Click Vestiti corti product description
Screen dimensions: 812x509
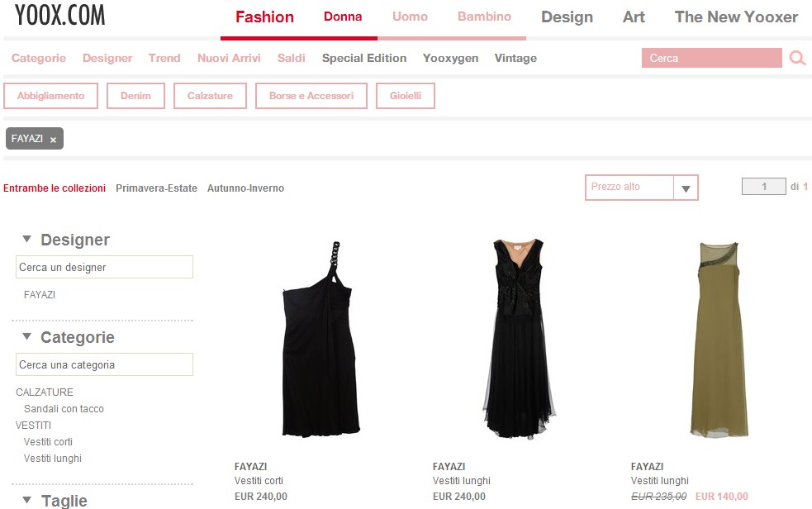(x=259, y=481)
